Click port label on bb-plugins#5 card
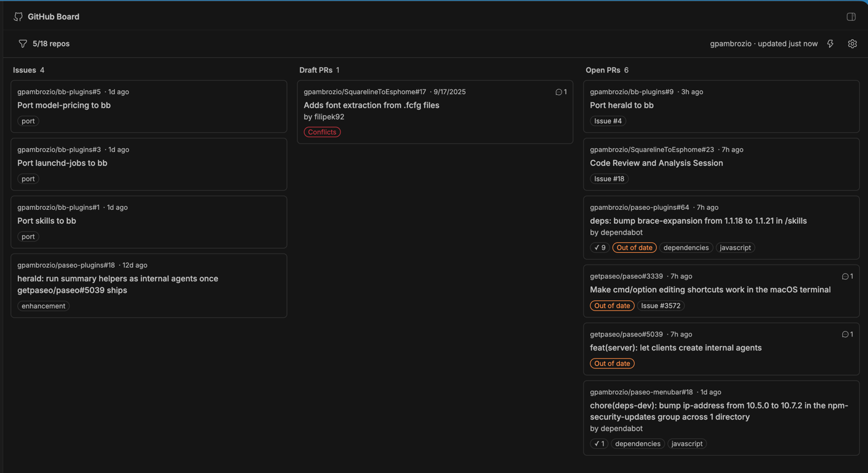Image resolution: width=868 pixels, height=473 pixels. tap(28, 121)
